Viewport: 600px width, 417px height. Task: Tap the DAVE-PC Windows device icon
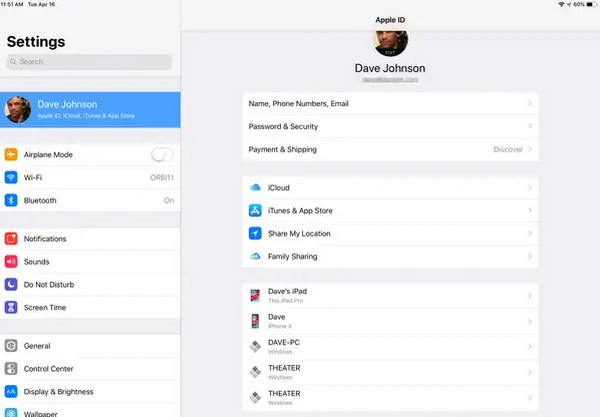click(255, 347)
